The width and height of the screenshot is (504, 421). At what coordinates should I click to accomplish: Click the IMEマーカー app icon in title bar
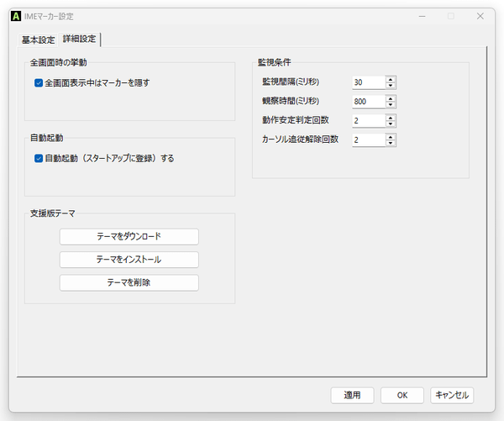tap(16, 16)
